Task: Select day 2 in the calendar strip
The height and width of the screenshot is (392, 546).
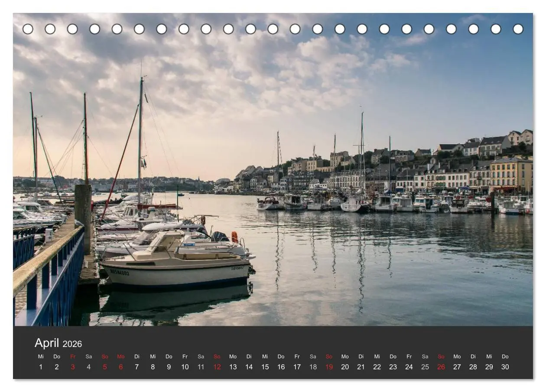Action: pyautogui.click(x=57, y=367)
